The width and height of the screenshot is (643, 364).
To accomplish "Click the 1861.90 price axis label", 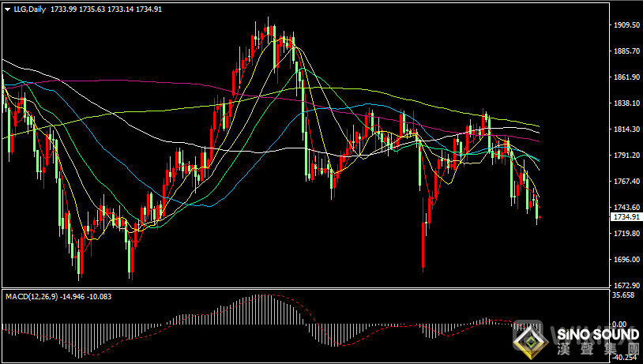I will (626, 77).
